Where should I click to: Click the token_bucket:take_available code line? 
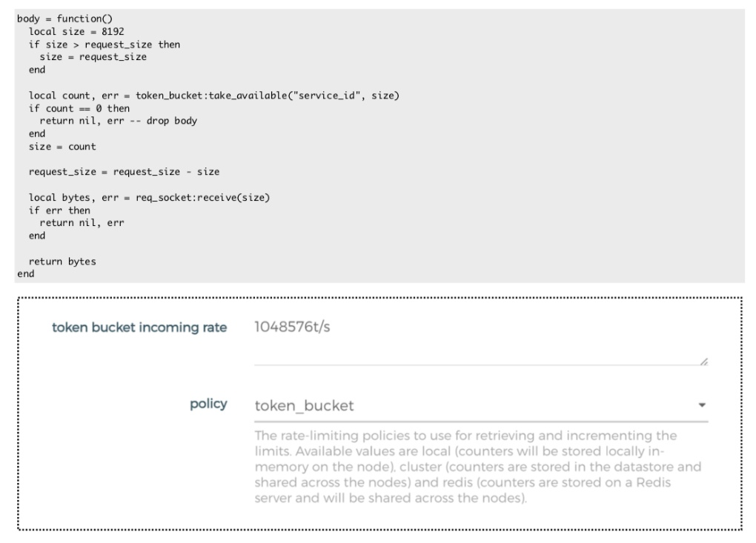tap(214, 96)
